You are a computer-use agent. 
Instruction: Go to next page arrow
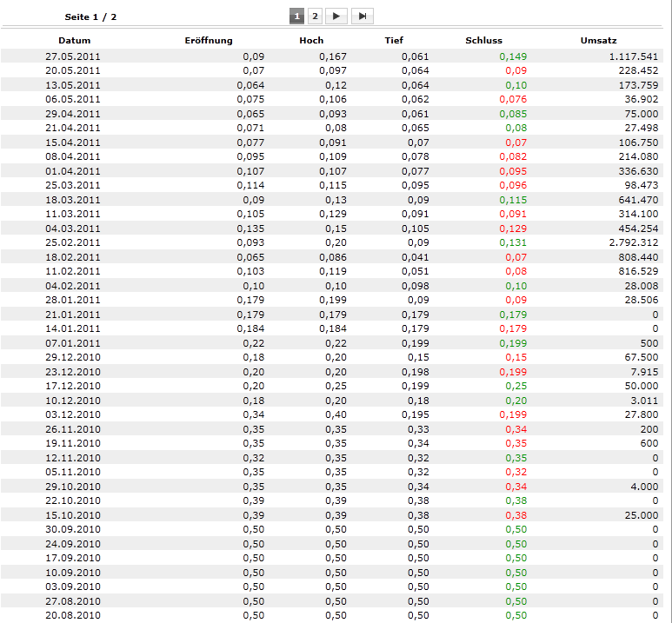336,17
